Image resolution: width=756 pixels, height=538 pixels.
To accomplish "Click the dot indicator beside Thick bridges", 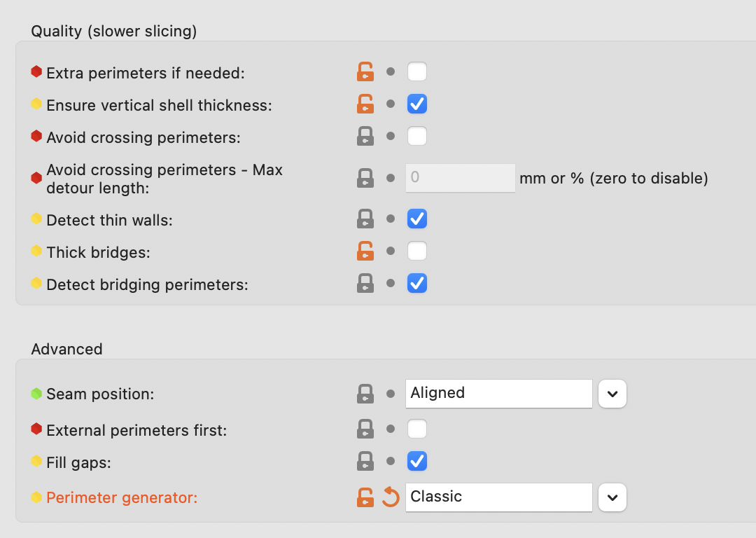I will click(391, 250).
